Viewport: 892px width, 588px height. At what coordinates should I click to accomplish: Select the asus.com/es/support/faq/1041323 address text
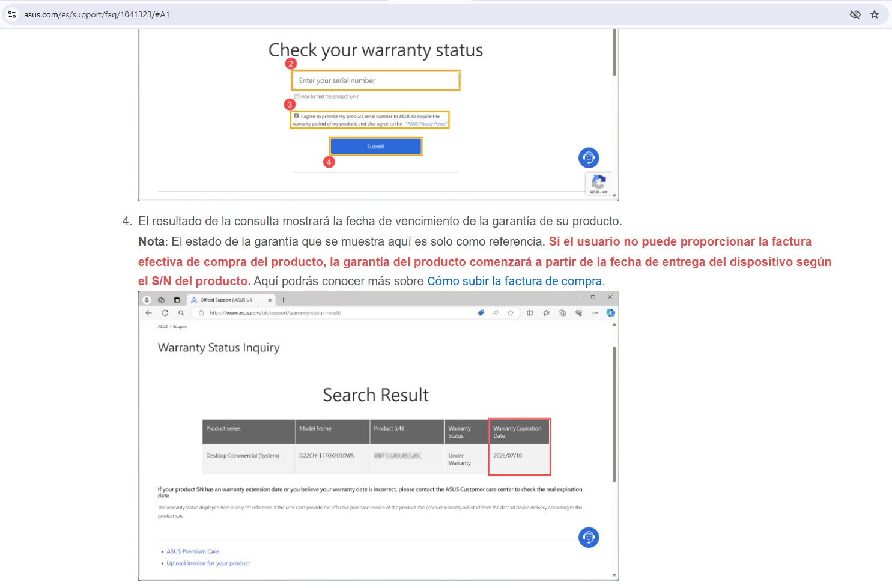(97, 14)
